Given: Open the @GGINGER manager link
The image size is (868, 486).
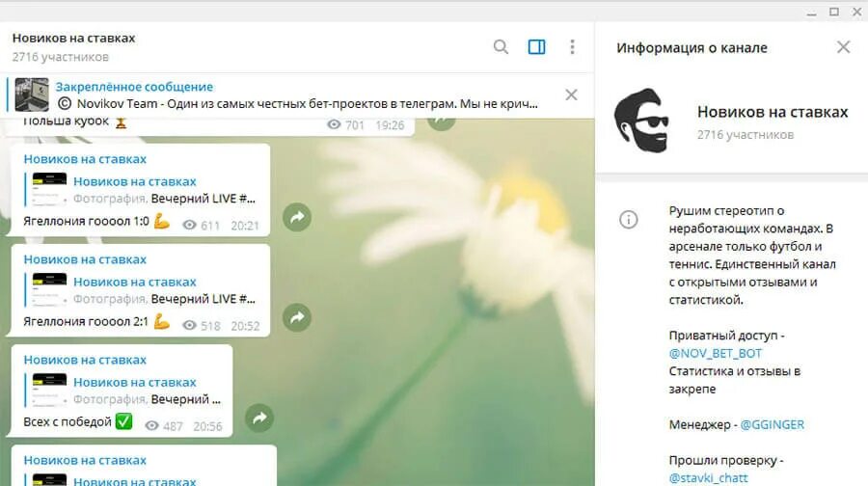Looking at the screenshot, I should pyautogui.click(x=772, y=424).
